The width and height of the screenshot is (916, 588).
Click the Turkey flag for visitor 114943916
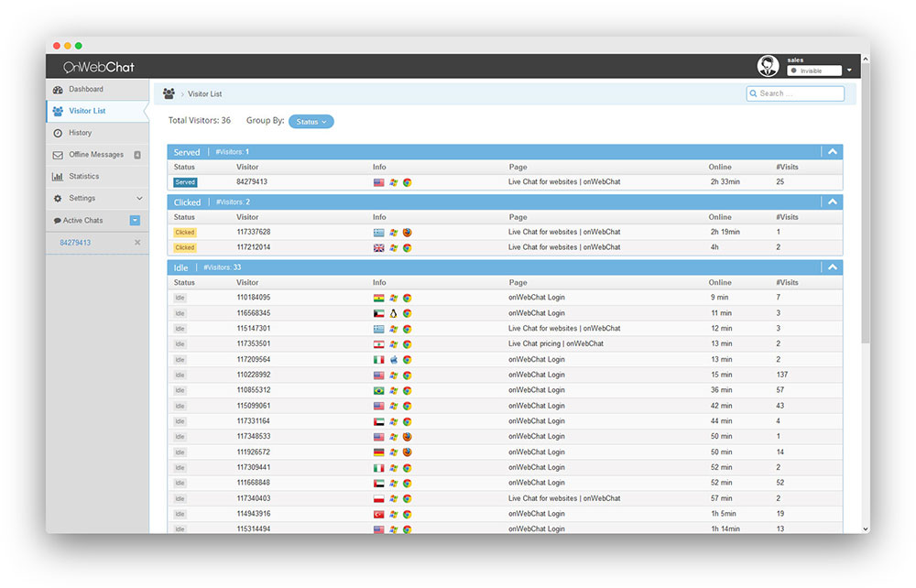coord(378,515)
